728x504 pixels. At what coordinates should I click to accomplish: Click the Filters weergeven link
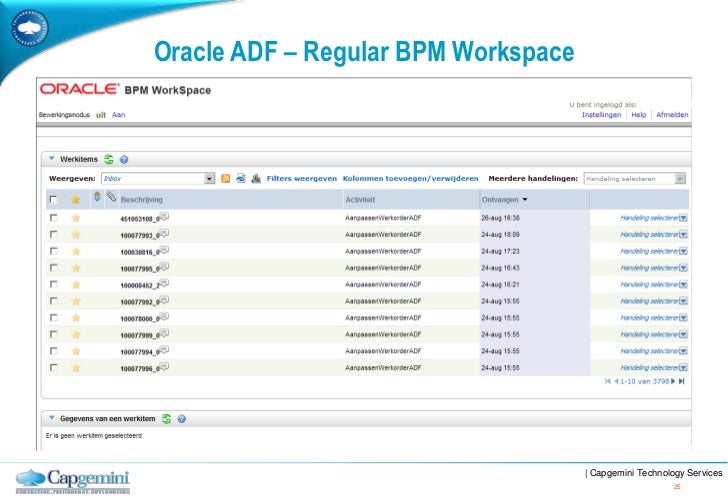(302, 178)
